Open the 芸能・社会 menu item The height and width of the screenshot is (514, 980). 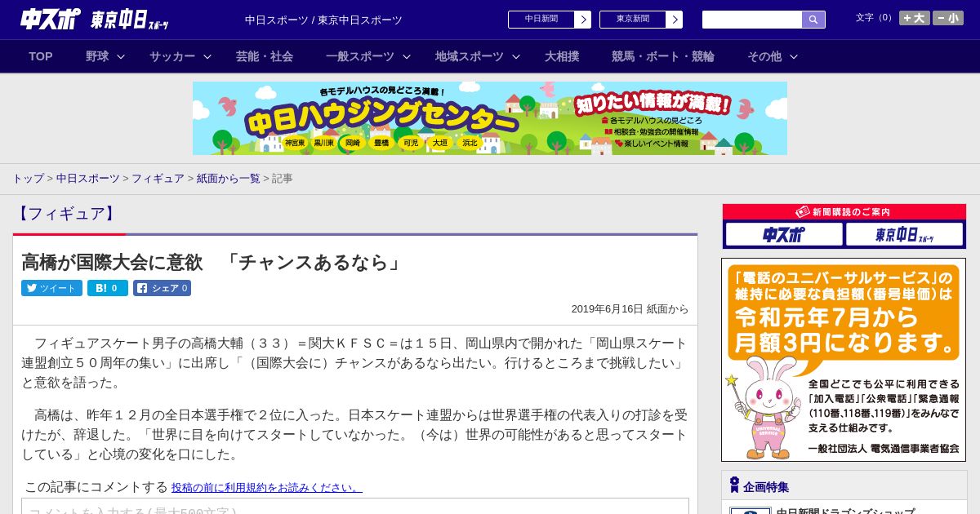[265, 56]
